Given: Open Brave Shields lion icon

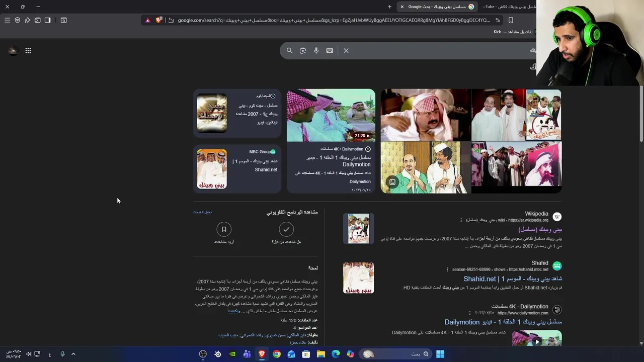Looking at the screenshot, I should pyautogui.click(x=159, y=20).
